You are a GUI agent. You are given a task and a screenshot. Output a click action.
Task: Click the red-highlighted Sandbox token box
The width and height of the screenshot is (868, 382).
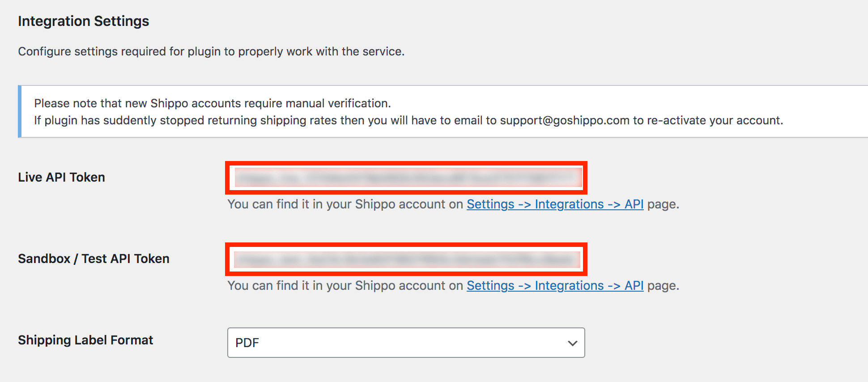(x=405, y=259)
